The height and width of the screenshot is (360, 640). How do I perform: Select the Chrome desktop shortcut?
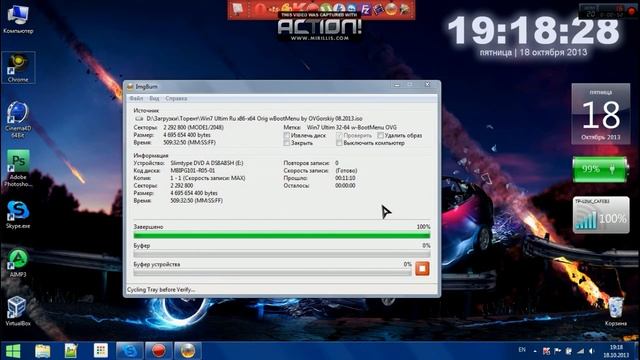[18, 68]
